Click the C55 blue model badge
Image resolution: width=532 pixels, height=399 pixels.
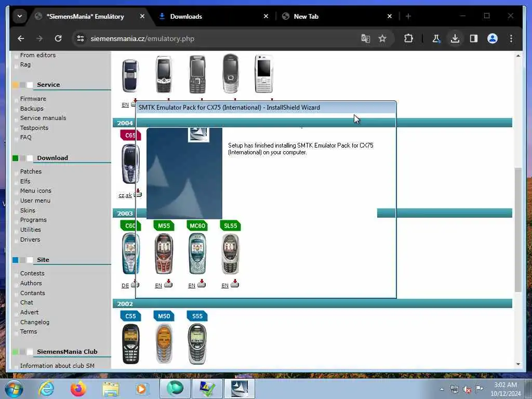pos(130,316)
